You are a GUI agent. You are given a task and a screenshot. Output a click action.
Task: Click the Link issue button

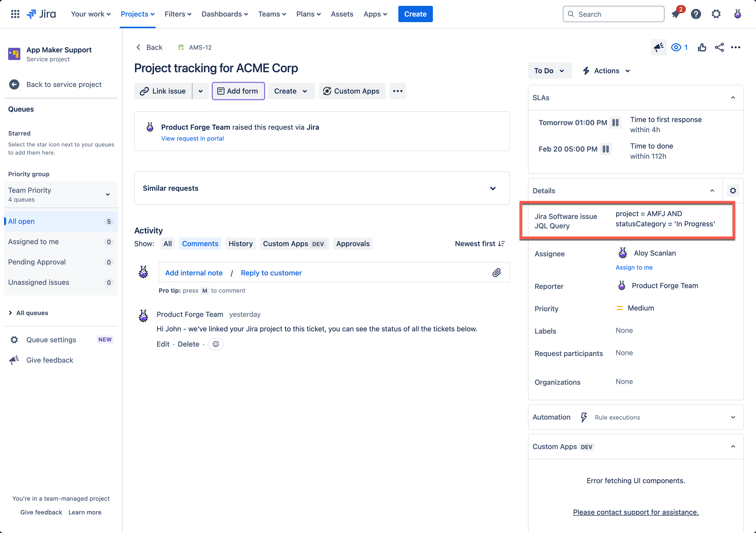coord(163,91)
